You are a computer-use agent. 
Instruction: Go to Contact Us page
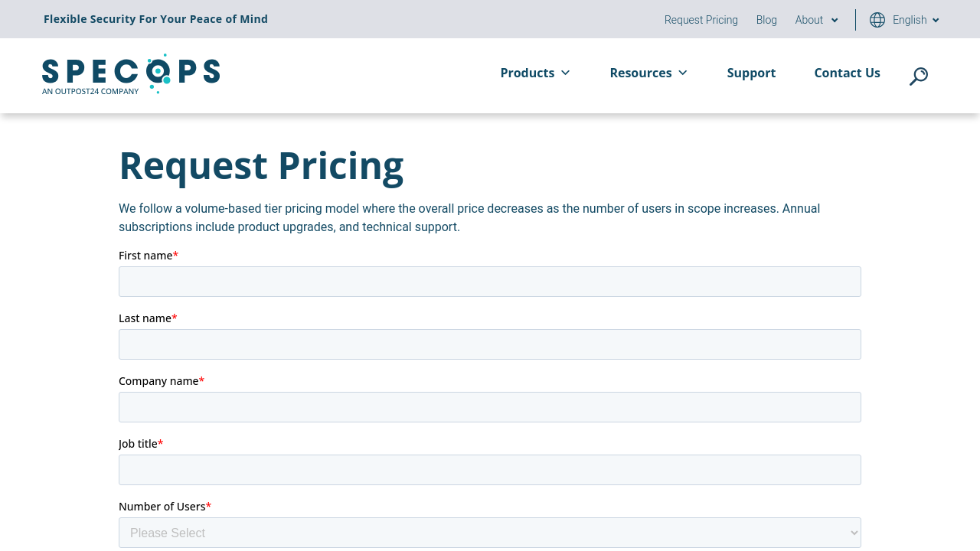pos(847,73)
